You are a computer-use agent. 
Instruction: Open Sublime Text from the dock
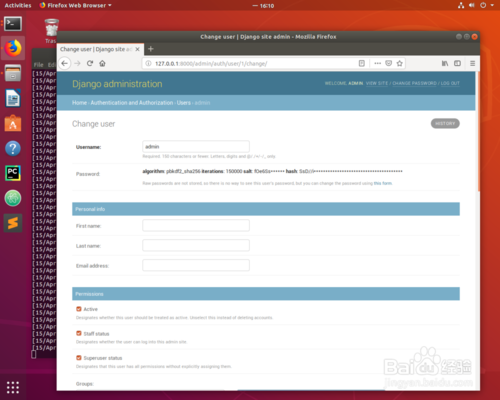13,223
